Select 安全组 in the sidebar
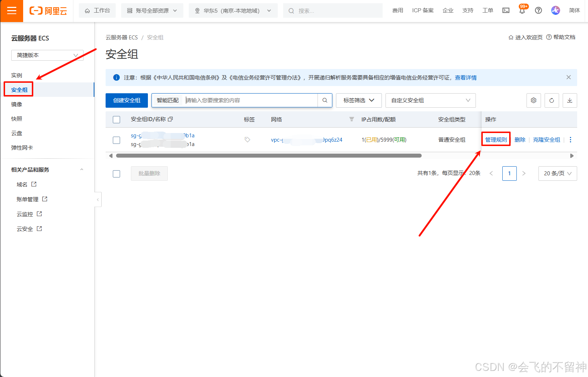The image size is (588, 377). (x=20, y=90)
